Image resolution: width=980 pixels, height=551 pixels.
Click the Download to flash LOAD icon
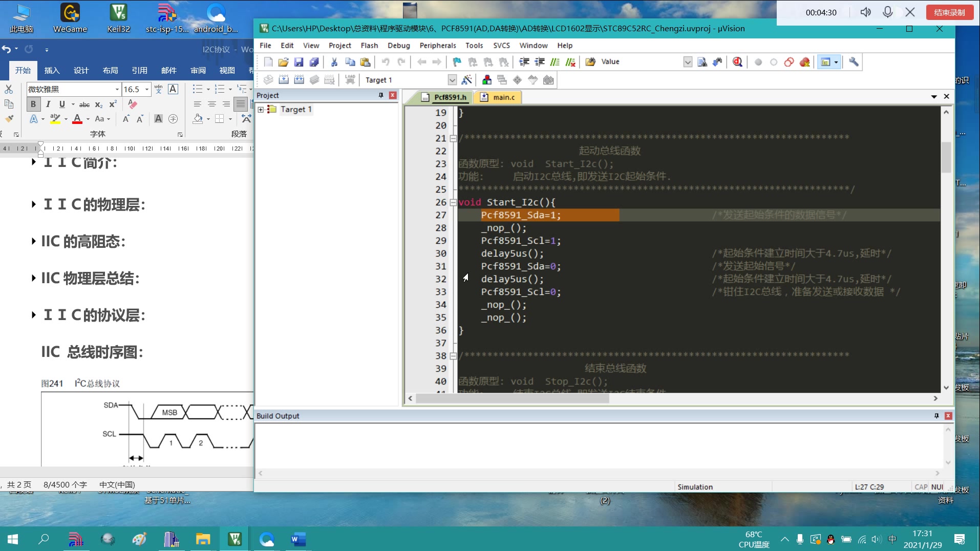click(350, 80)
